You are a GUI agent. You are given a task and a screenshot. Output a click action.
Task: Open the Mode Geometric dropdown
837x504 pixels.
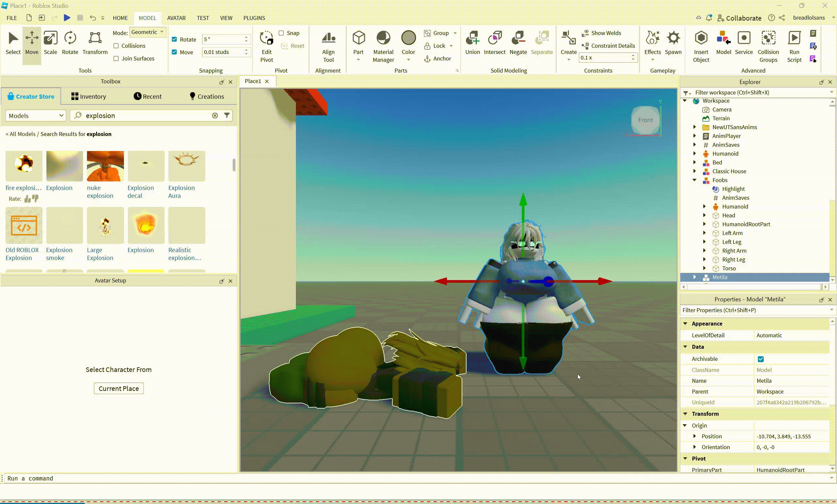pos(148,32)
